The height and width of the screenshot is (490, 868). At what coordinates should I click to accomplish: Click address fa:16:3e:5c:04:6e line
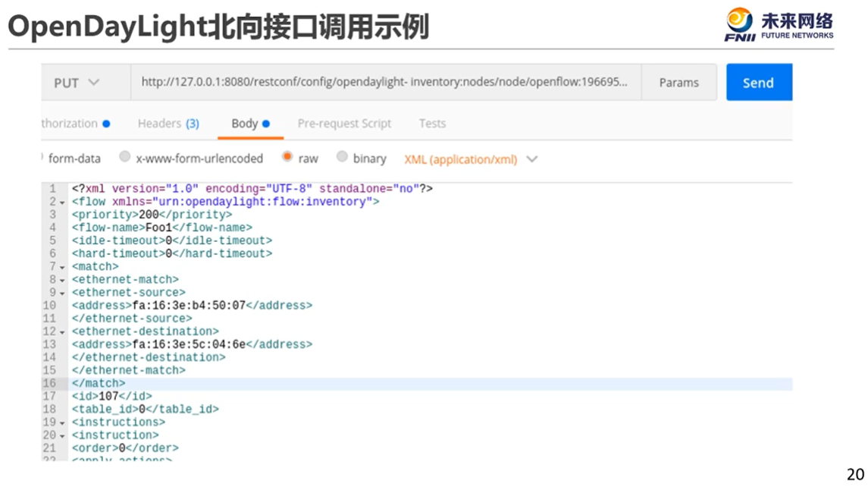[x=192, y=344]
